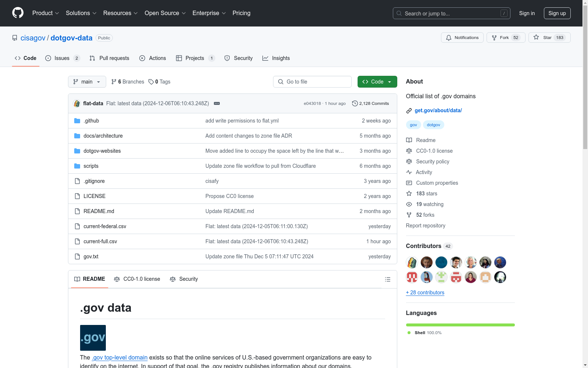Screen dimensions: 588x368
Task: Click the get.gov link icon
Action: [x=409, y=111]
